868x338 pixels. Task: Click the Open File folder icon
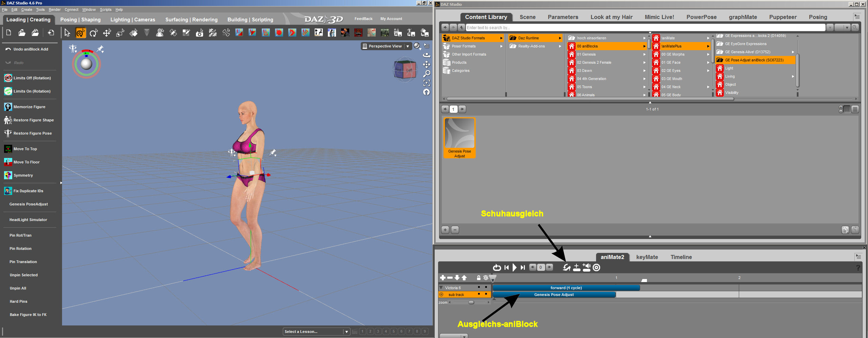click(22, 33)
